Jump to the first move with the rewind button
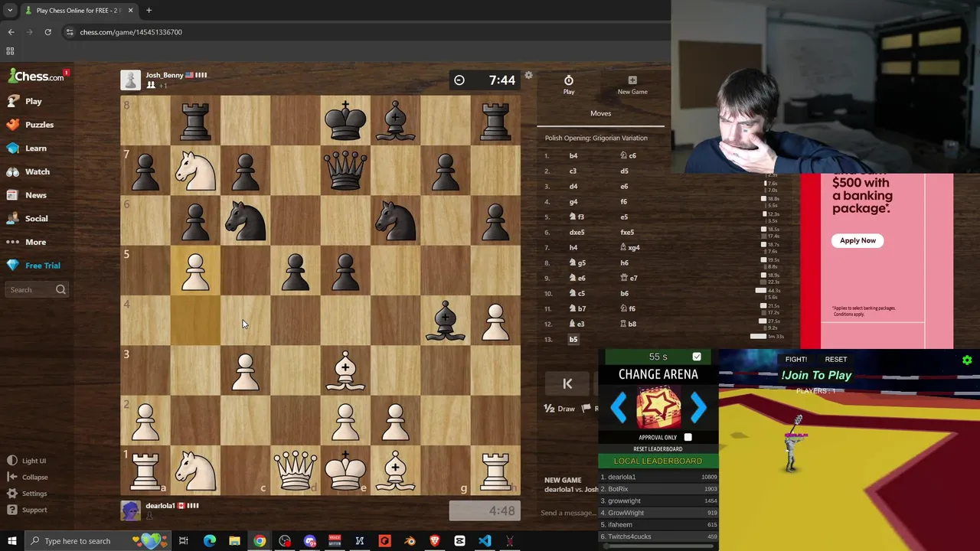Image resolution: width=980 pixels, height=551 pixels. pos(567,384)
